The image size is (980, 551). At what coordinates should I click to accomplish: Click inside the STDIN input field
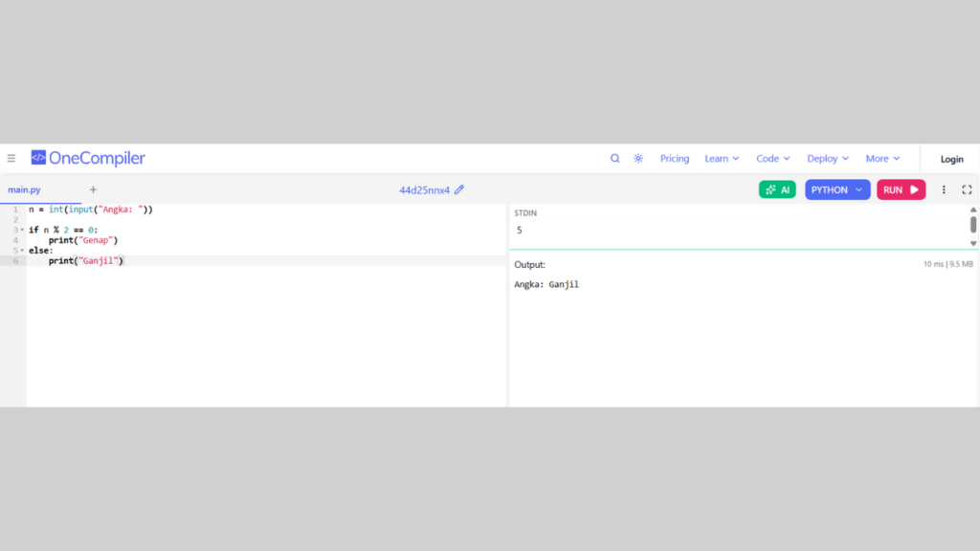pos(737,231)
